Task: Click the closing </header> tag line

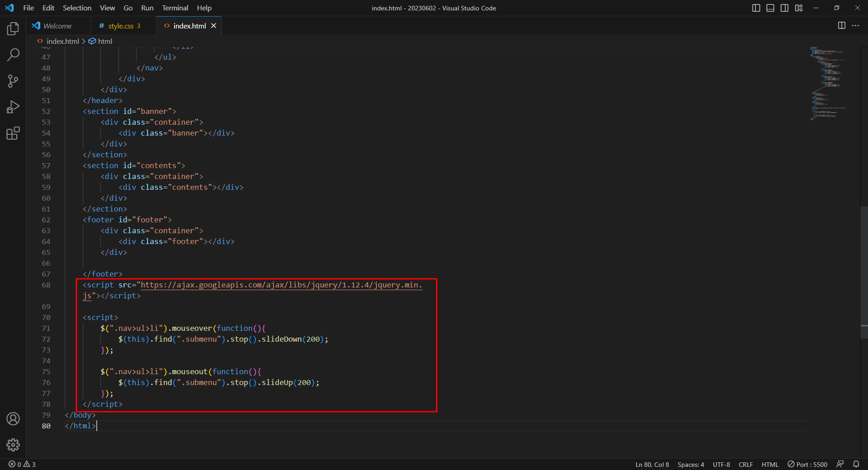Action: point(103,100)
